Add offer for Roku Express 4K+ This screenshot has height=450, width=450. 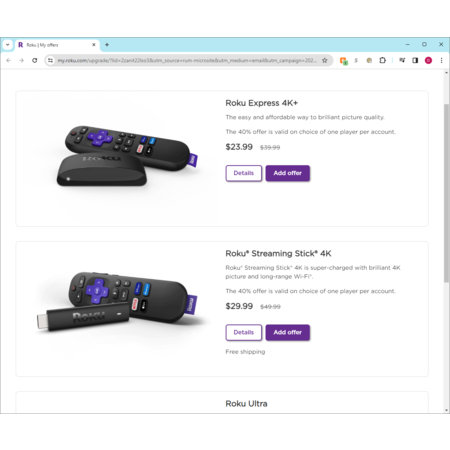pyautogui.click(x=288, y=173)
